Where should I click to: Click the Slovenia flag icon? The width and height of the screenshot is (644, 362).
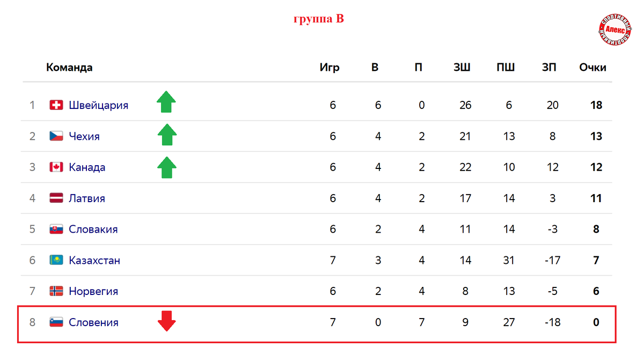click(56, 322)
